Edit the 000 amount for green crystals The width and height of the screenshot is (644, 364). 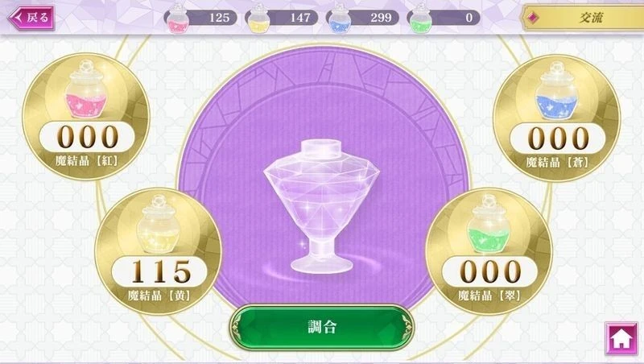(x=490, y=271)
